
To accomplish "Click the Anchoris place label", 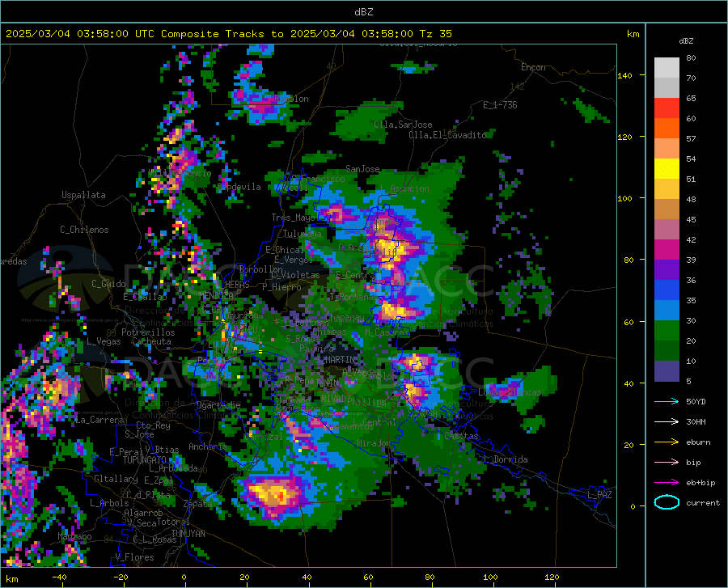I will (x=208, y=446).
